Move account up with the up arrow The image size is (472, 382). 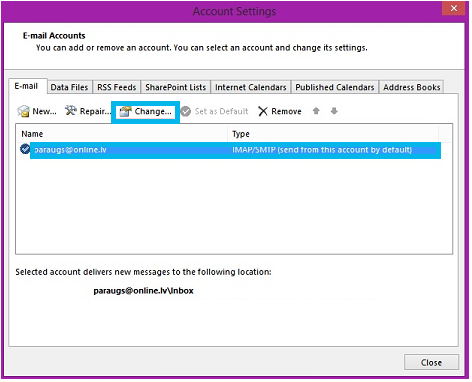point(316,111)
